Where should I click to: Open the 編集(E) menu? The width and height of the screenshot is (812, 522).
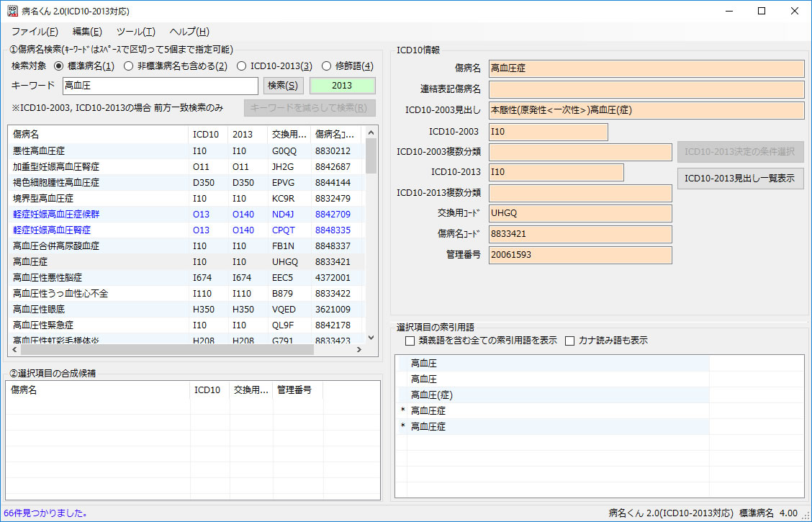coord(87,32)
